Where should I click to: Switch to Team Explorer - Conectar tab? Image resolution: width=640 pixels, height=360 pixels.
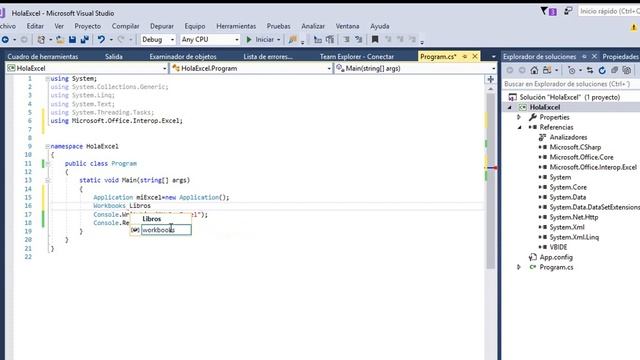[x=357, y=56]
